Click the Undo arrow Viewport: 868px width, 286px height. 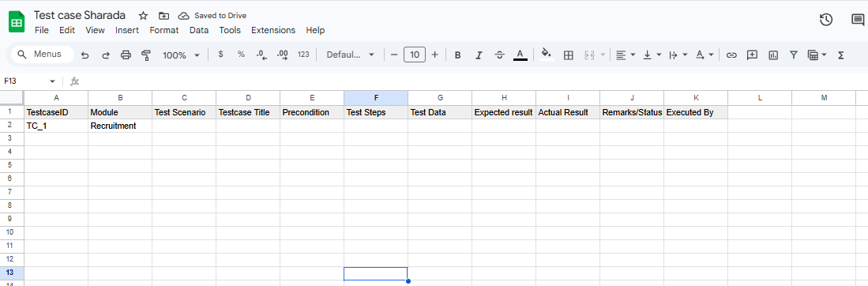85,55
